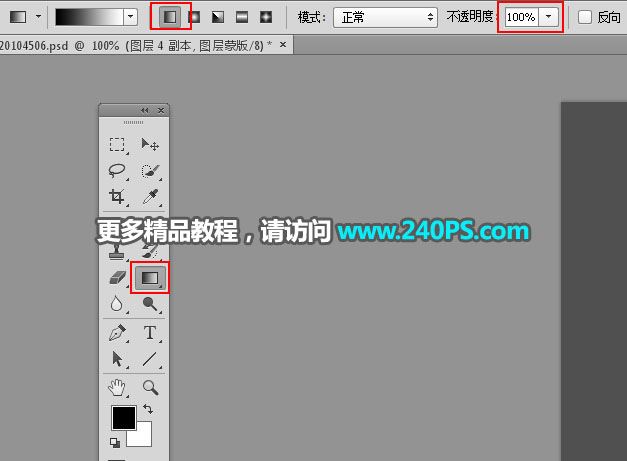Select the Blur tool

point(116,304)
